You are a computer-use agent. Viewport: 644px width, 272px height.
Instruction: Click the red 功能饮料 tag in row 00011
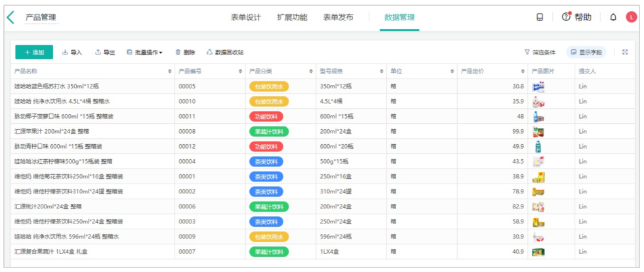click(266, 117)
